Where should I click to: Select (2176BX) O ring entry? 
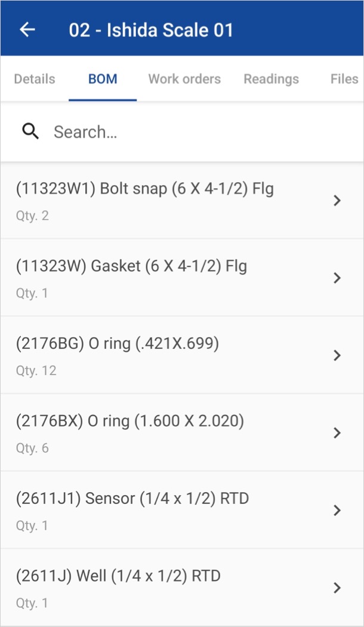130,422
